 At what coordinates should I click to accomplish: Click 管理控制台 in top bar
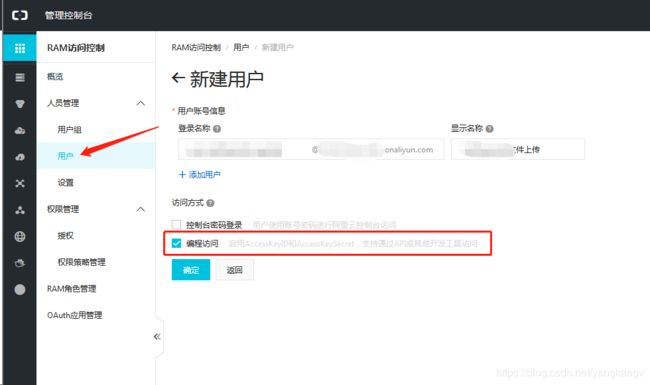coord(68,15)
